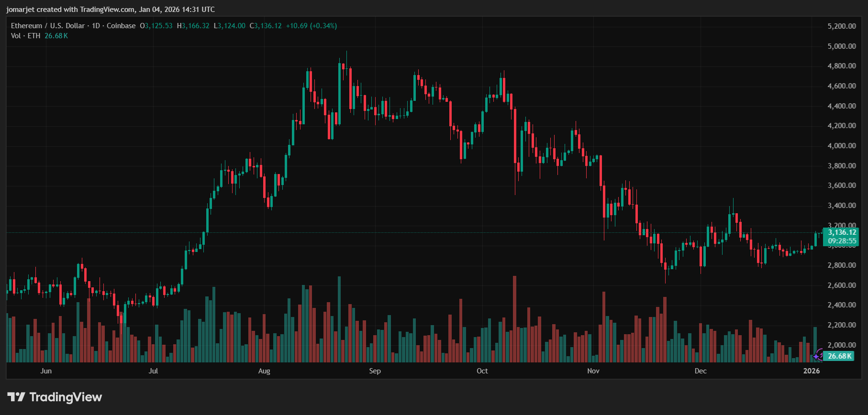Click the 26.68K volume value in legend
Screen dimensions: 868x415
coord(56,36)
